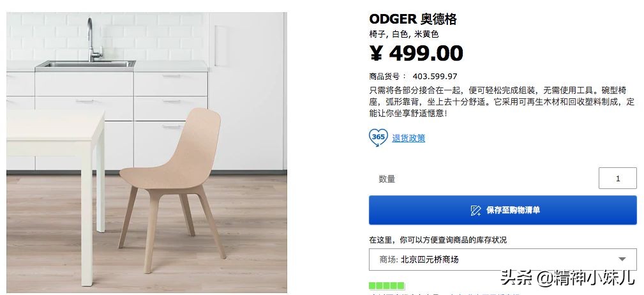The image size is (644, 295).
Task: Click the 365 heart return icon
Action: [x=378, y=137]
